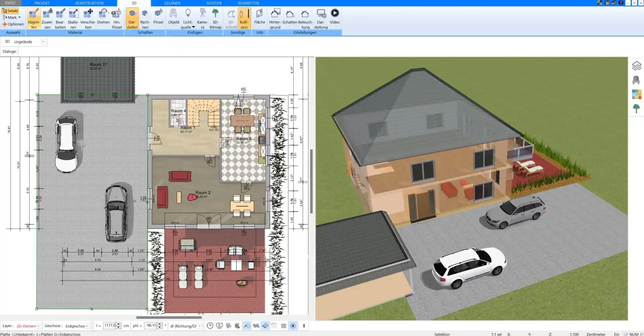Click the Optionen button
This screenshot has height=336, width=644.
[13, 24]
